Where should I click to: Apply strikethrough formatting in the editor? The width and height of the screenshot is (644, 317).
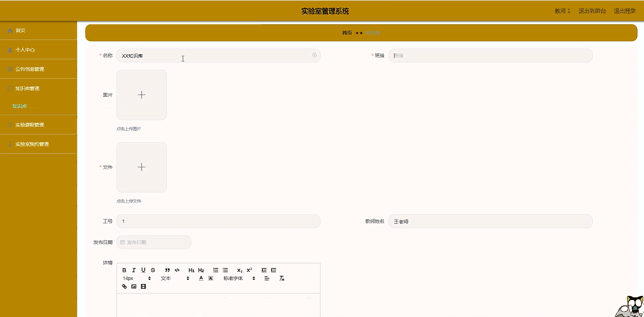click(153, 270)
